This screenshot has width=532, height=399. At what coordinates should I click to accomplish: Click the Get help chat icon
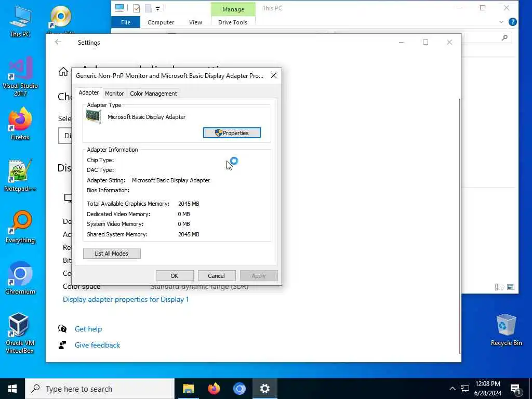[62, 328]
